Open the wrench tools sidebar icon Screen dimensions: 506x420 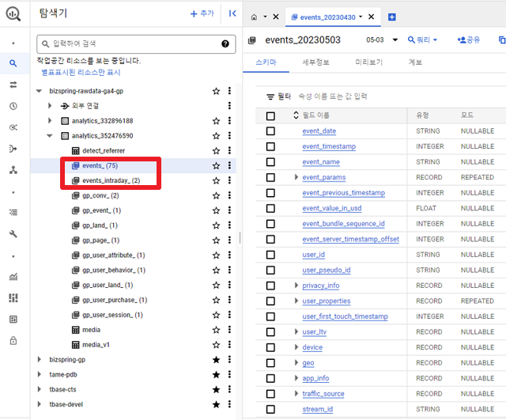tap(13, 233)
